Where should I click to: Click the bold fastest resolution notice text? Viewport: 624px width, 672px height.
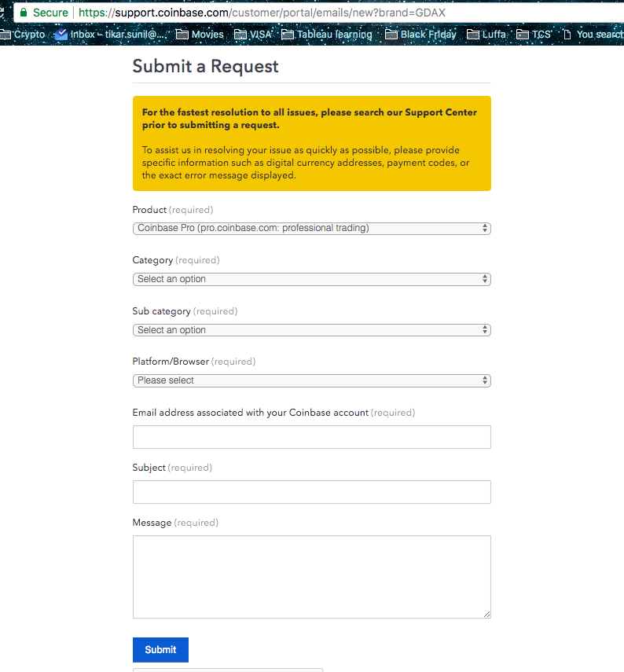(x=310, y=119)
